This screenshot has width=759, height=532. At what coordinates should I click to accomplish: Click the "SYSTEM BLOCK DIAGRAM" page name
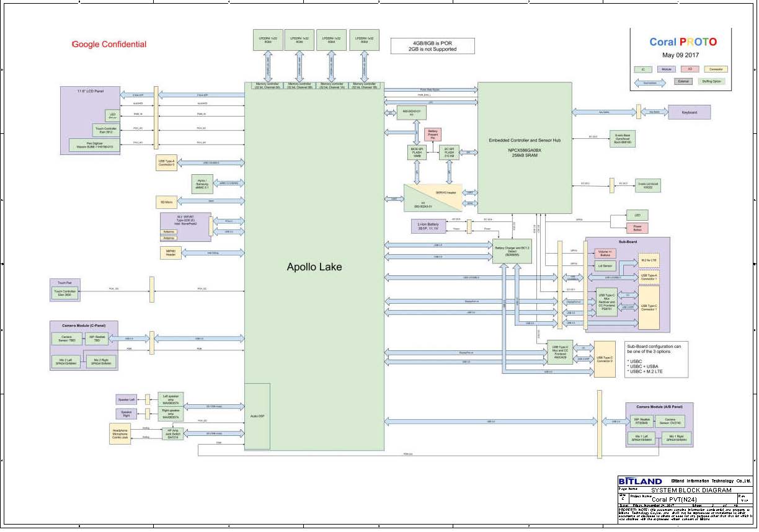[692, 490]
